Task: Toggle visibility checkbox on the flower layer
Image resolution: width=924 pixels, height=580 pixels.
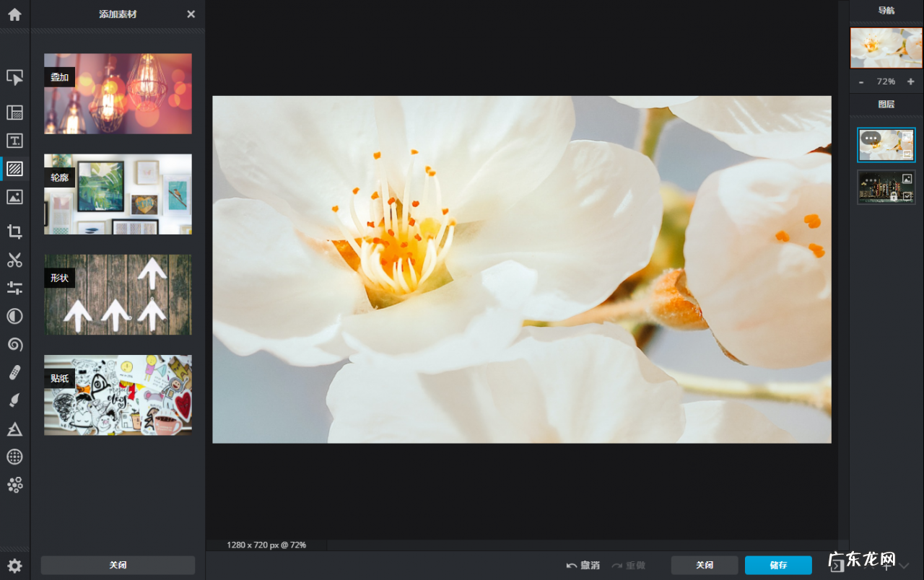Action: click(x=907, y=154)
